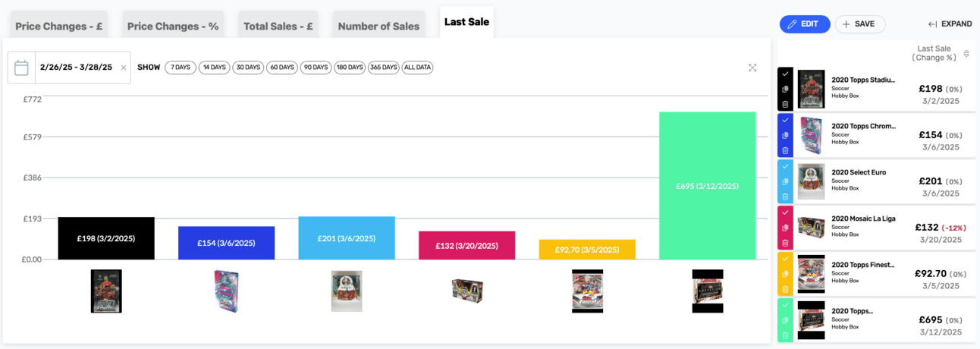Sort by Last Sale change arrows

(966, 53)
